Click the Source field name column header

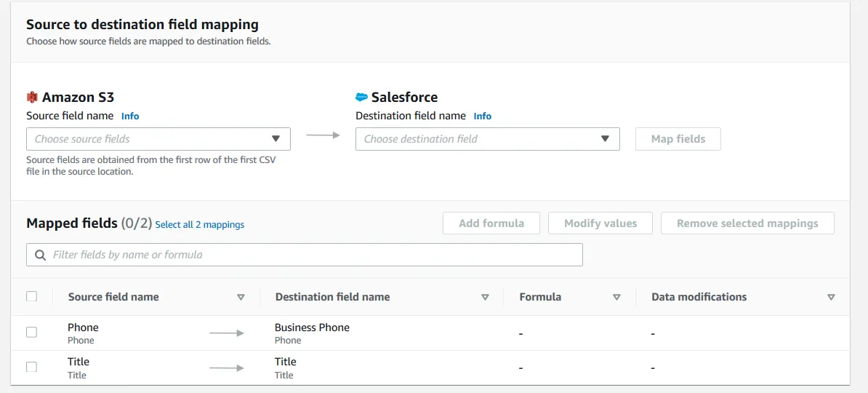click(113, 297)
